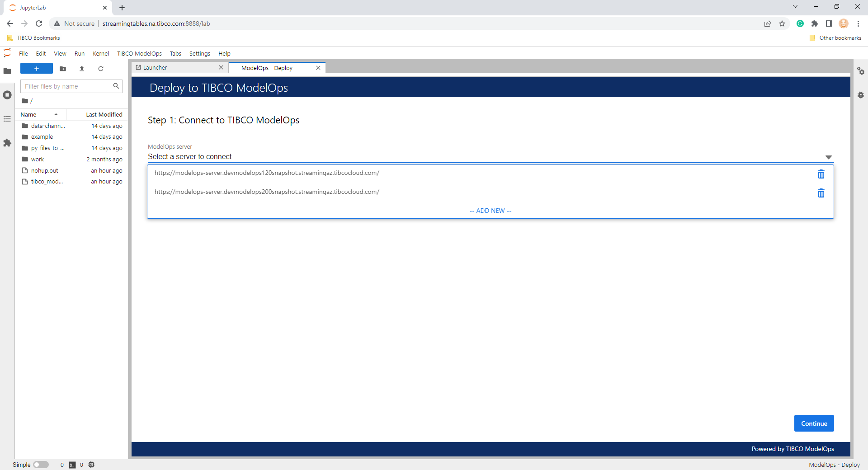Open the Table of Contents sidebar

click(7, 119)
